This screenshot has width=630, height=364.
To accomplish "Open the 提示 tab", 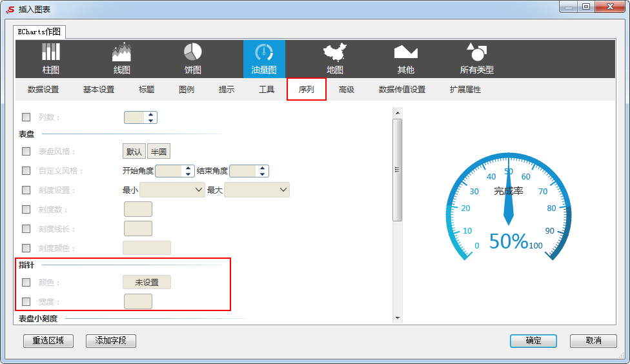I will tap(227, 89).
